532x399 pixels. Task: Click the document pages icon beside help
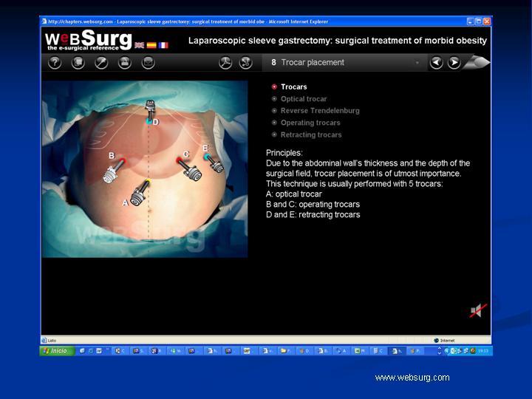tap(78, 63)
